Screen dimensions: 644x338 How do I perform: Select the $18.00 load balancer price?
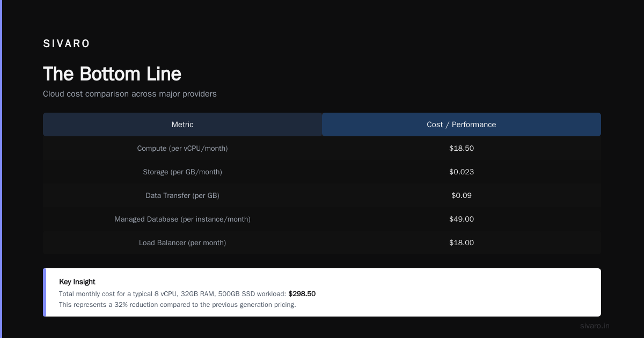(462, 243)
